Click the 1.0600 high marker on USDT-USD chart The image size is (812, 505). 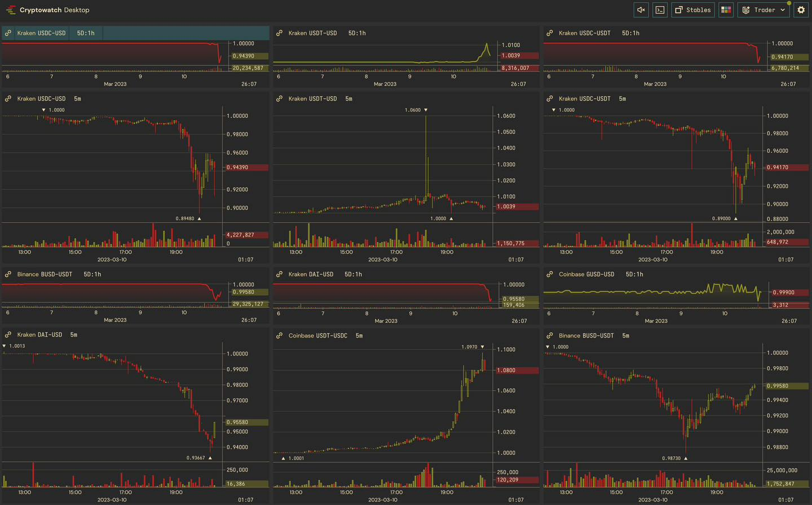pos(416,110)
